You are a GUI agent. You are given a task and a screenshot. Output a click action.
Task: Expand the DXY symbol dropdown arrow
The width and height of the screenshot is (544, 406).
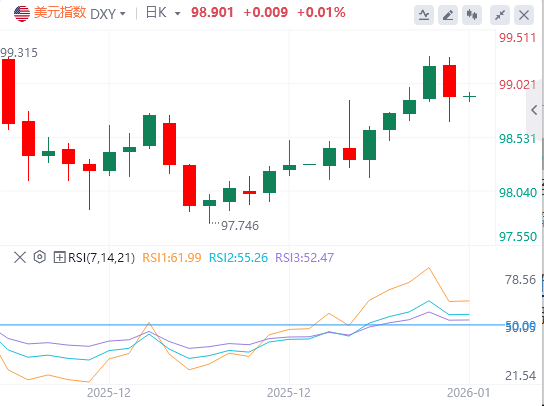point(122,14)
